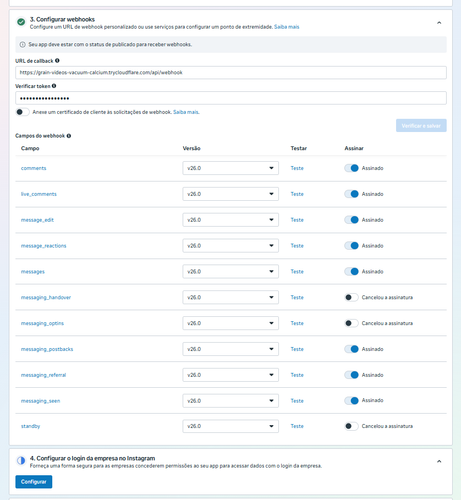
Task: Open version dropdown for message_edit
Action: (230, 220)
